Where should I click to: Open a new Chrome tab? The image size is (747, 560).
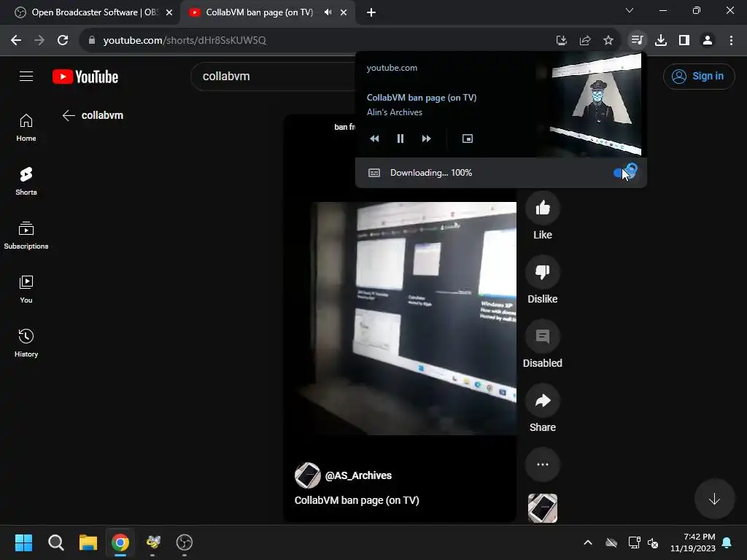(x=371, y=12)
